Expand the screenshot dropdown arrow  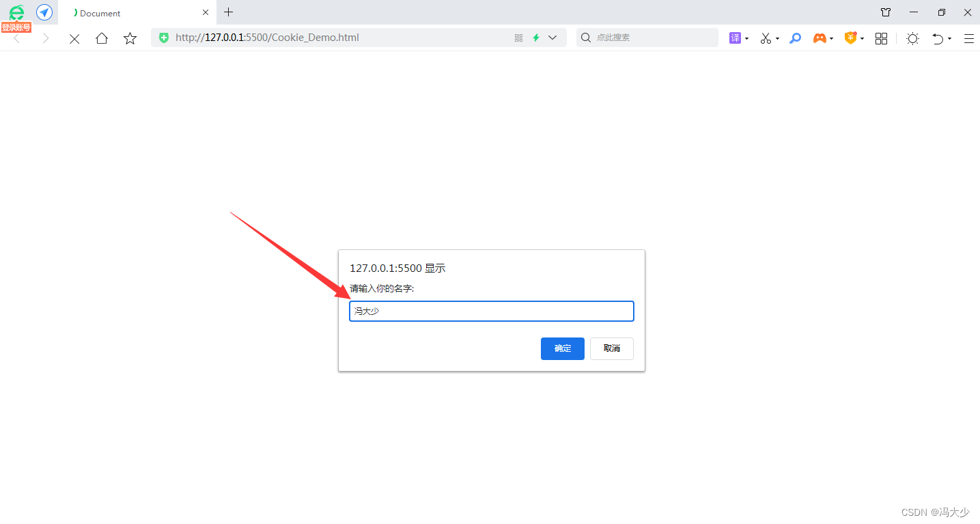(777, 39)
